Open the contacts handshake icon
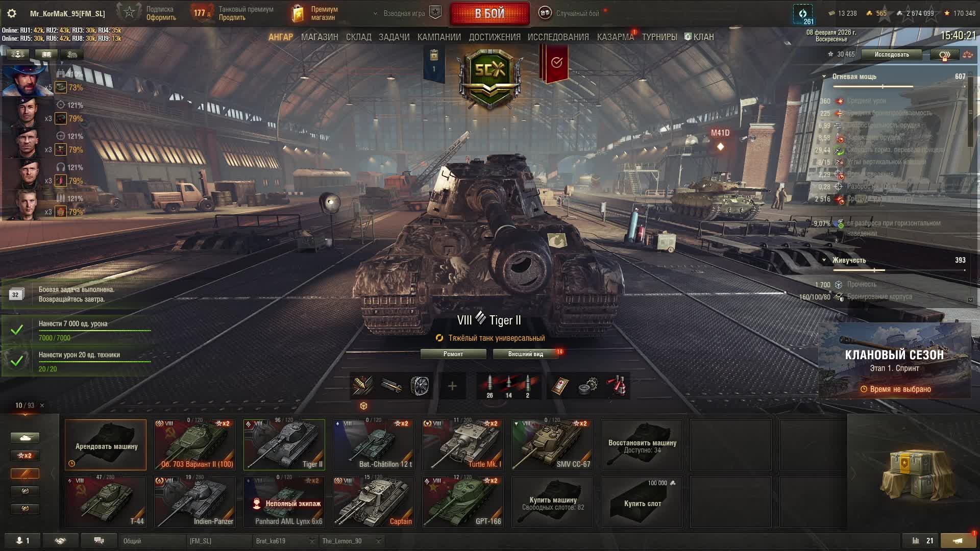This screenshot has width=980, height=551. [x=61, y=541]
